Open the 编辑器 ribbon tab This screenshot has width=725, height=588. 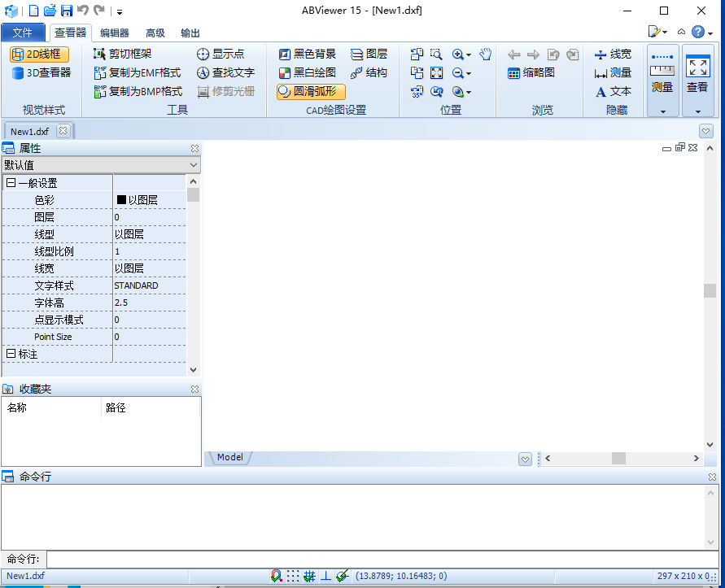[x=114, y=33]
